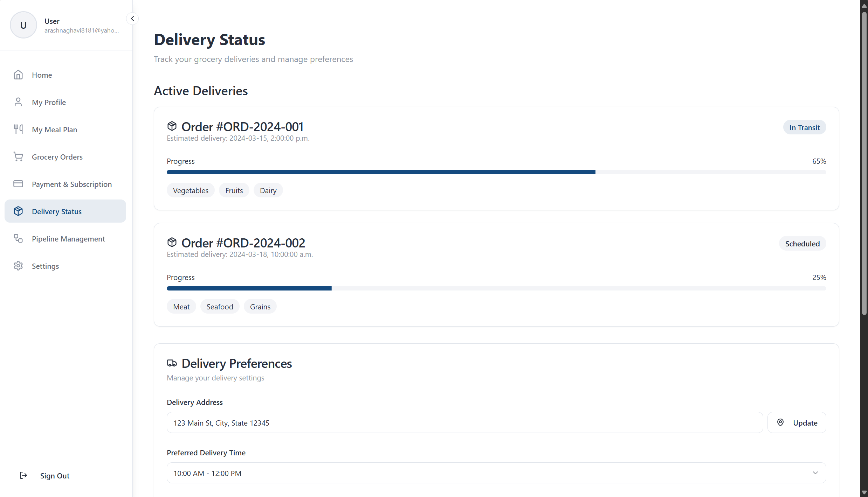The image size is (868, 497).
Task: Click Sign Out at sidebar bottom
Action: [55, 476]
